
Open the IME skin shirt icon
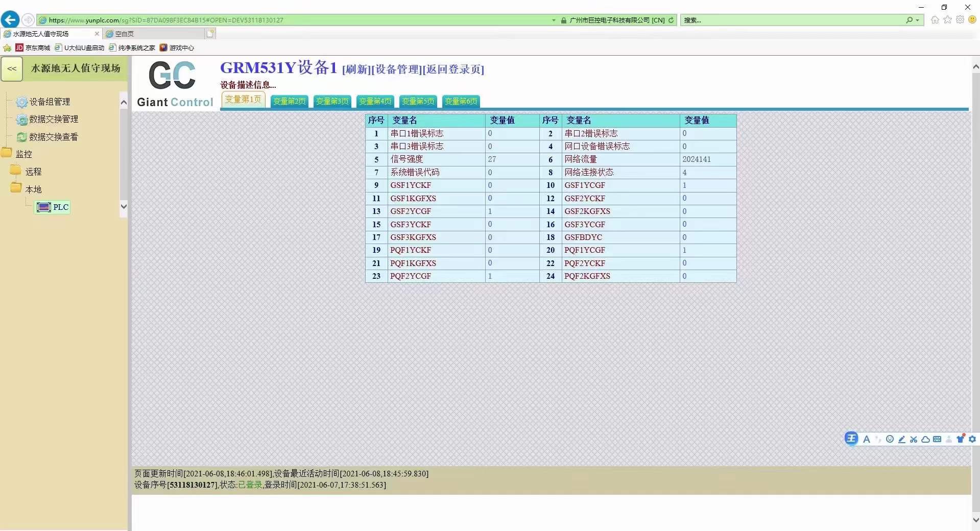coord(961,439)
